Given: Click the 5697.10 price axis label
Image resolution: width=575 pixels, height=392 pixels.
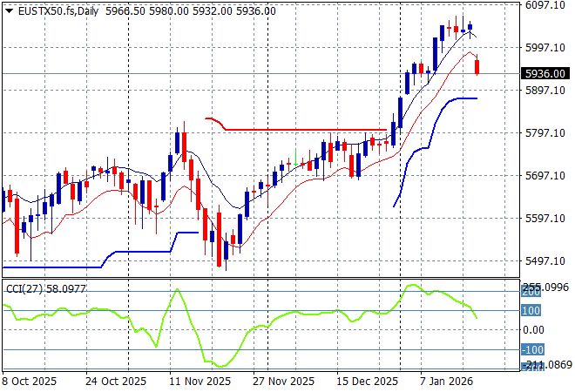Looking at the screenshot, I should point(545,176).
